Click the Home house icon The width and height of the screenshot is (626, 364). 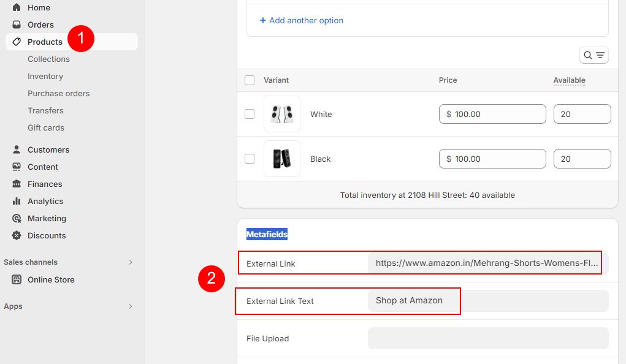click(x=17, y=7)
